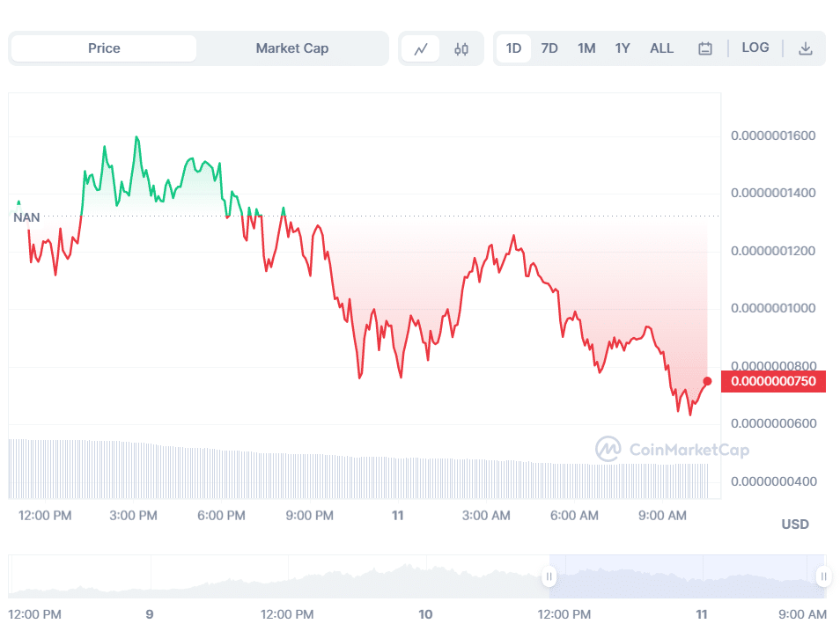Select the Price tab
Screen dimensions: 840x631
(x=104, y=48)
